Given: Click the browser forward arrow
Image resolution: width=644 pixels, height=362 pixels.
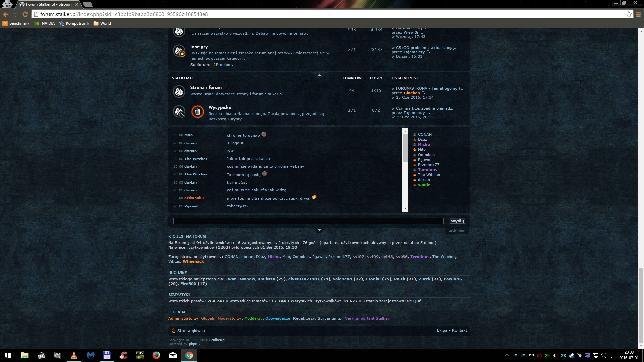Looking at the screenshot, I should pyautogui.click(x=15, y=14).
